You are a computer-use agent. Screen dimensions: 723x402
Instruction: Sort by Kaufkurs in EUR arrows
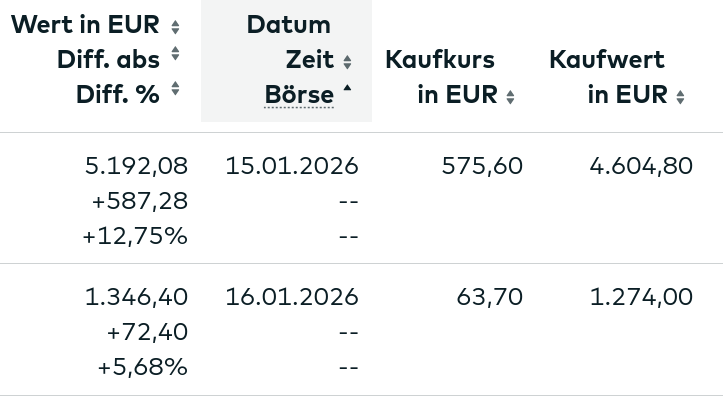(x=511, y=97)
